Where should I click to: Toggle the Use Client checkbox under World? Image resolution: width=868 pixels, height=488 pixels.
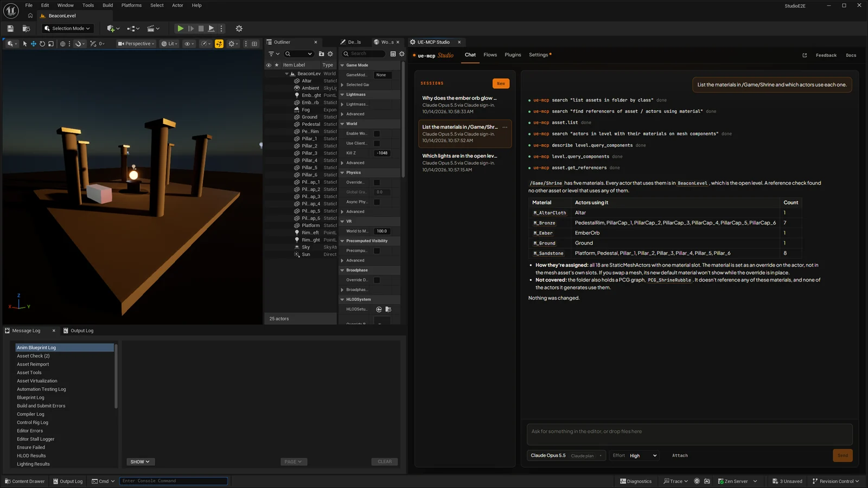377,143
